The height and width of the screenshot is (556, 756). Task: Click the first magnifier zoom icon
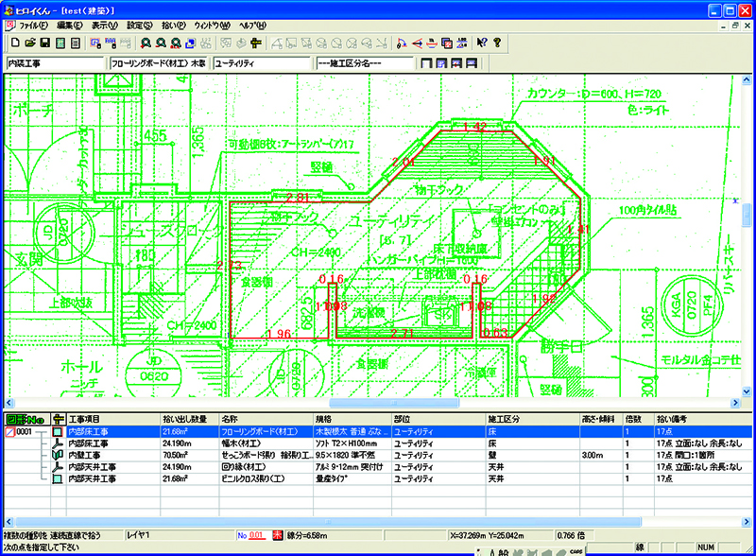[146, 43]
